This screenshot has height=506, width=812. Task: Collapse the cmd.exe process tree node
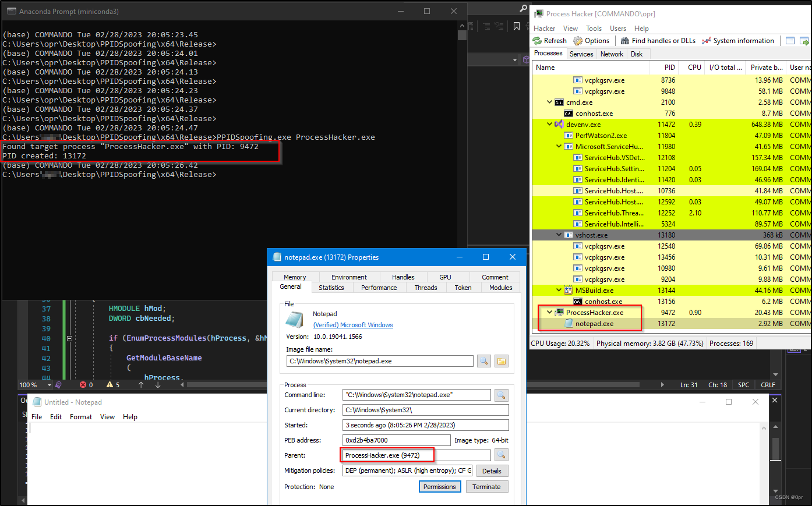[549, 102]
